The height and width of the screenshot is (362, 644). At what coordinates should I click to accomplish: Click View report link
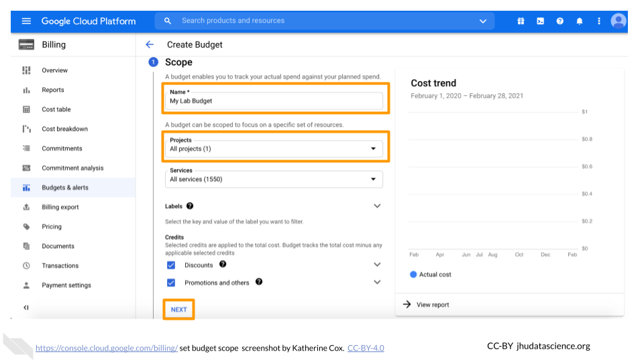(433, 304)
